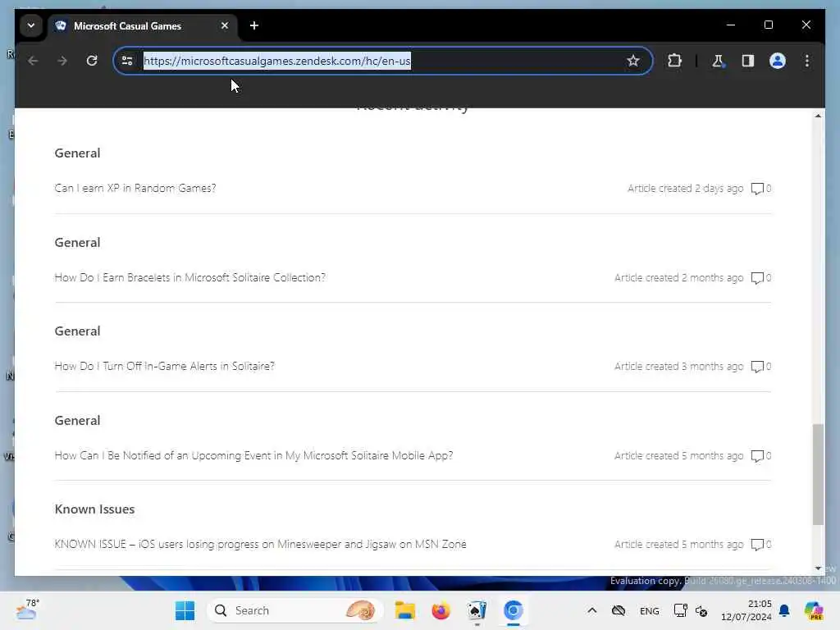The width and height of the screenshot is (840, 630).
Task: Open the Windows Start menu
Action: (x=185, y=610)
